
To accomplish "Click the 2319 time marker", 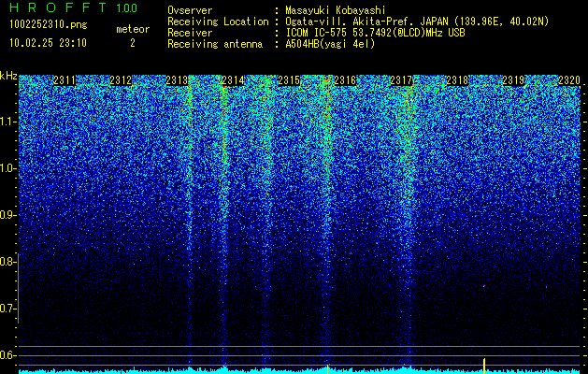I will tap(513, 80).
